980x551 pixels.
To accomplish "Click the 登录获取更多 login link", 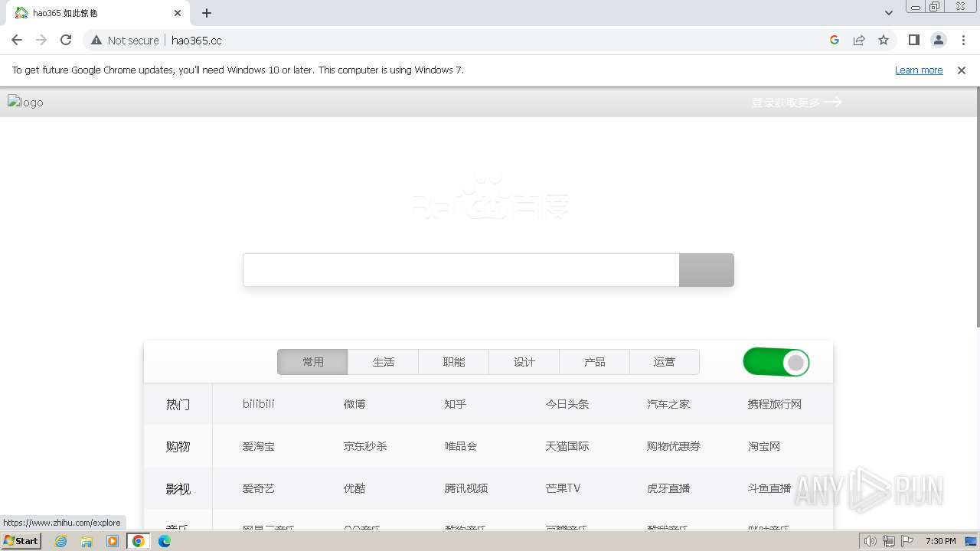I will coord(796,102).
